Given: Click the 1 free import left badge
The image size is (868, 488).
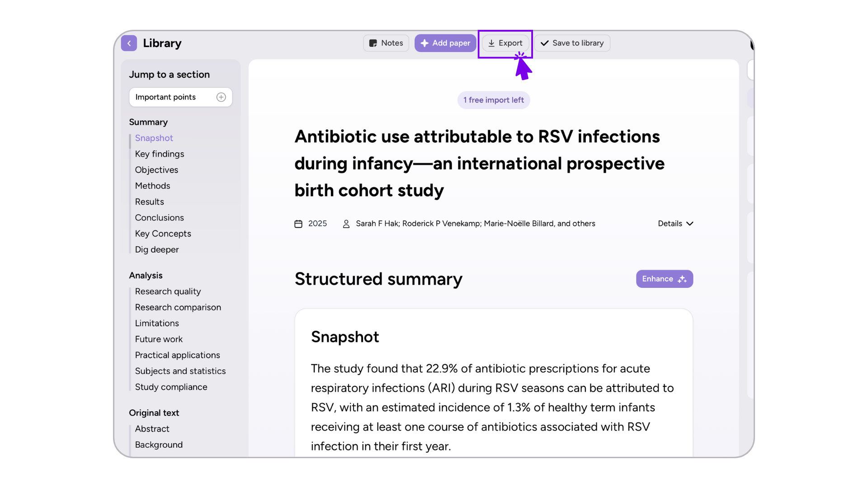Looking at the screenshot, I should [x=494, y=100].
